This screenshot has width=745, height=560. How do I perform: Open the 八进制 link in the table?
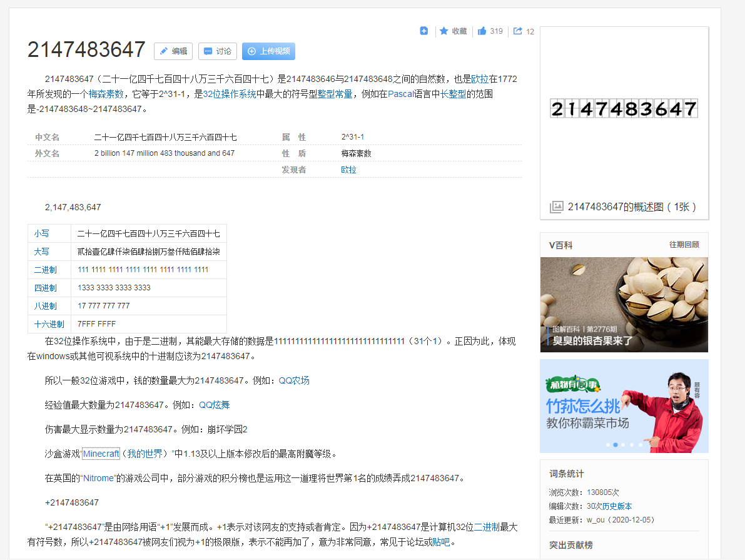(45, 306)
